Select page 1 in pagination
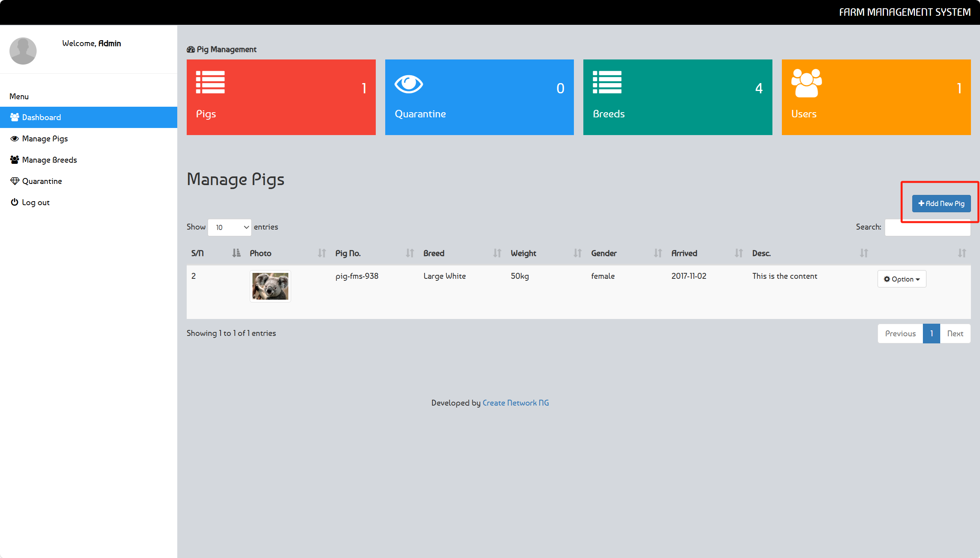 point(931,334)
